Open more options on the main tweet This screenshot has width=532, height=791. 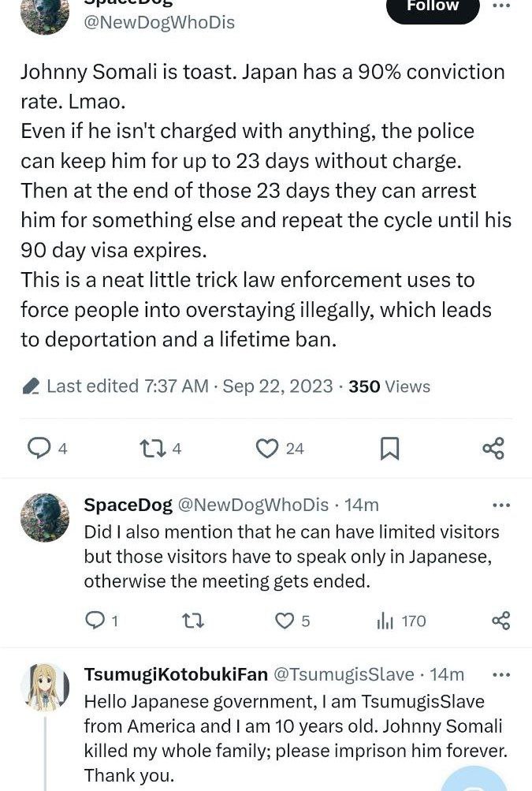point(501,6)
